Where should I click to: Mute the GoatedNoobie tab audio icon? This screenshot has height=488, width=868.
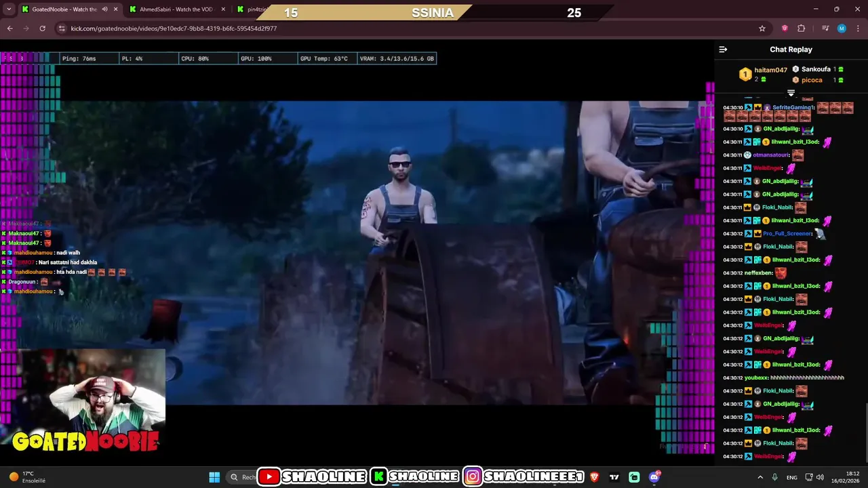pyautogui.click(x=104, y=9)
